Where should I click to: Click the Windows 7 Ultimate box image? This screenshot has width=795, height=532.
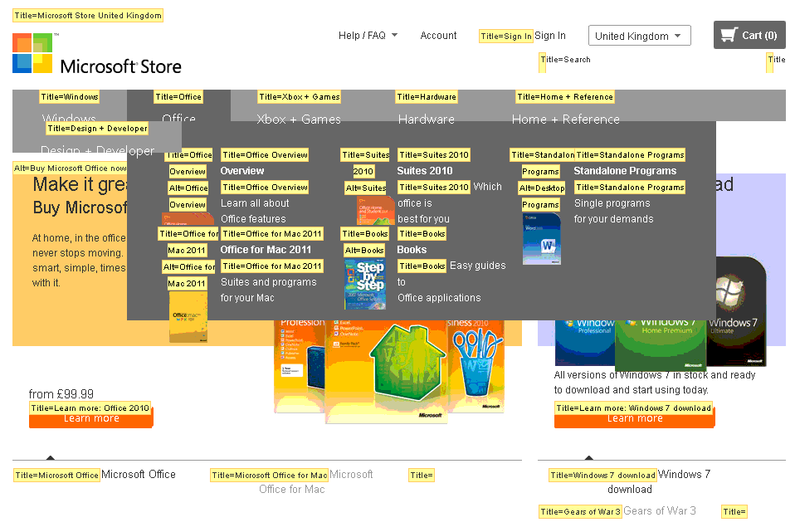[734, 311]
